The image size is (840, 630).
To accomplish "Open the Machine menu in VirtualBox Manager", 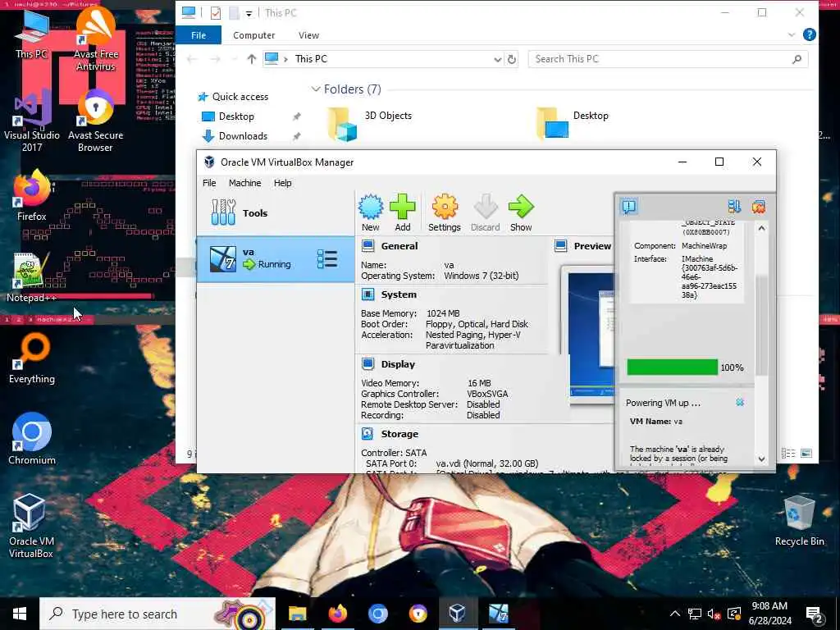I will (x=244, y=183).
